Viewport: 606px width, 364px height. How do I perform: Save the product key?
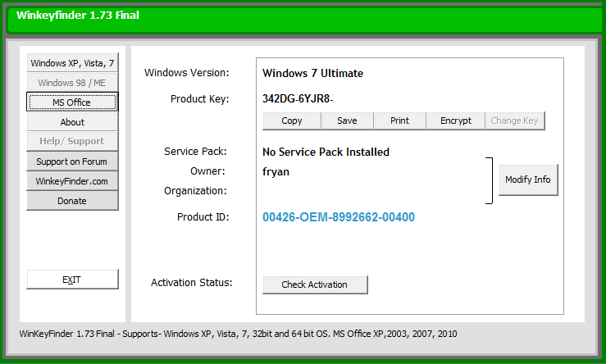point(347,121)
